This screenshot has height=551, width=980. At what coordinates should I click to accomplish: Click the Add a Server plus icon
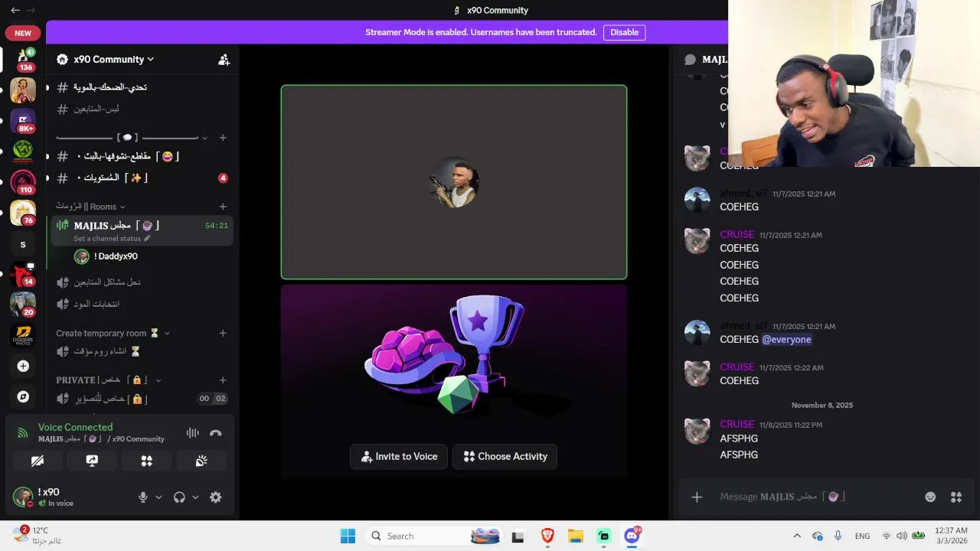coord(23,367)
